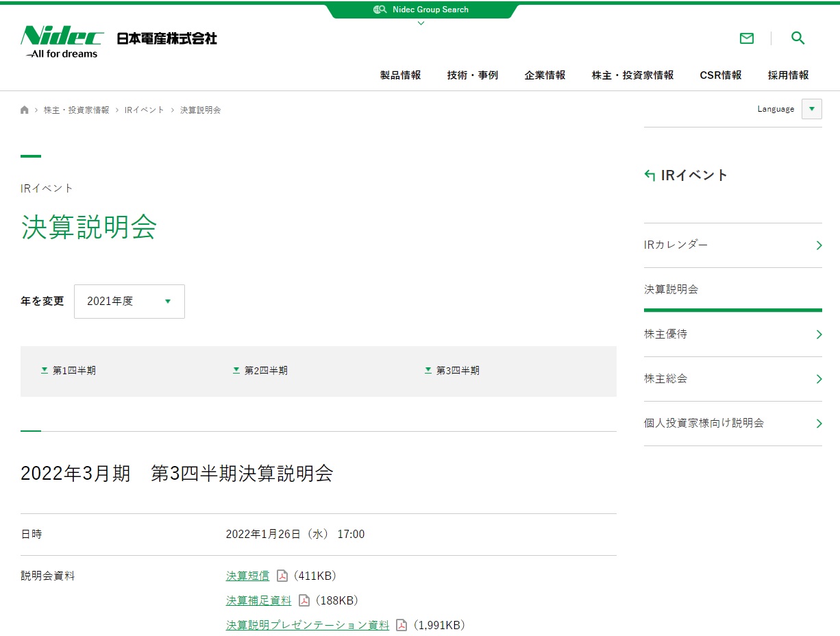This screenshot has height=636, width=840.
Task: Open site search magnifier icon
Action: tap(798, 38)
